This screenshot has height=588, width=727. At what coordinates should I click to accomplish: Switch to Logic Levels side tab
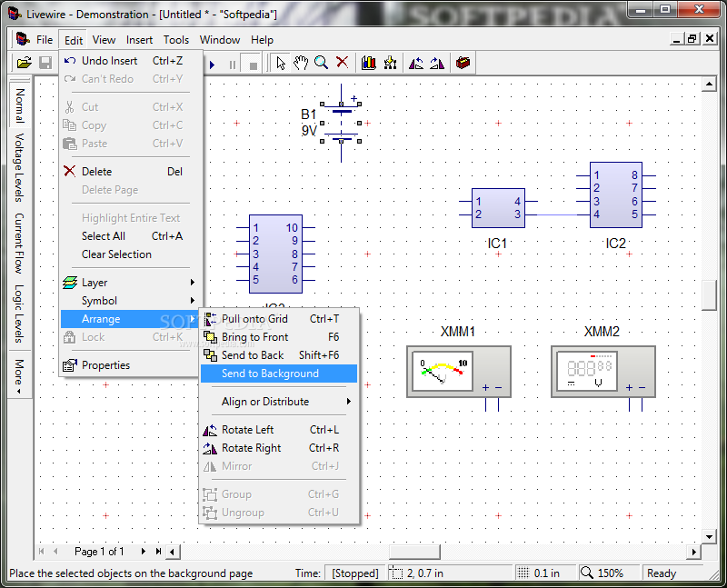click(x=19, y=314)
